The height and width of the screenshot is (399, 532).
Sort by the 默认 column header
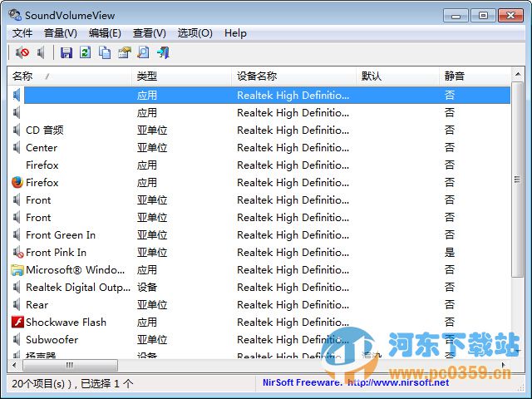pos(397,76)
